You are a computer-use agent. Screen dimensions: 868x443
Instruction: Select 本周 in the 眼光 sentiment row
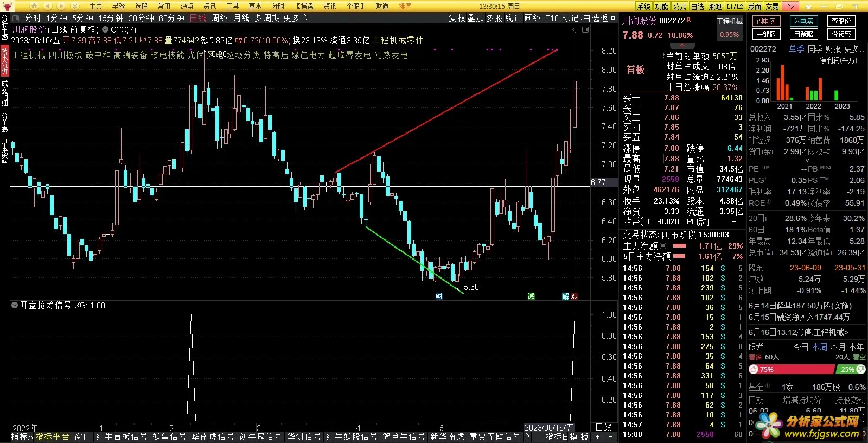click(820, 346)
